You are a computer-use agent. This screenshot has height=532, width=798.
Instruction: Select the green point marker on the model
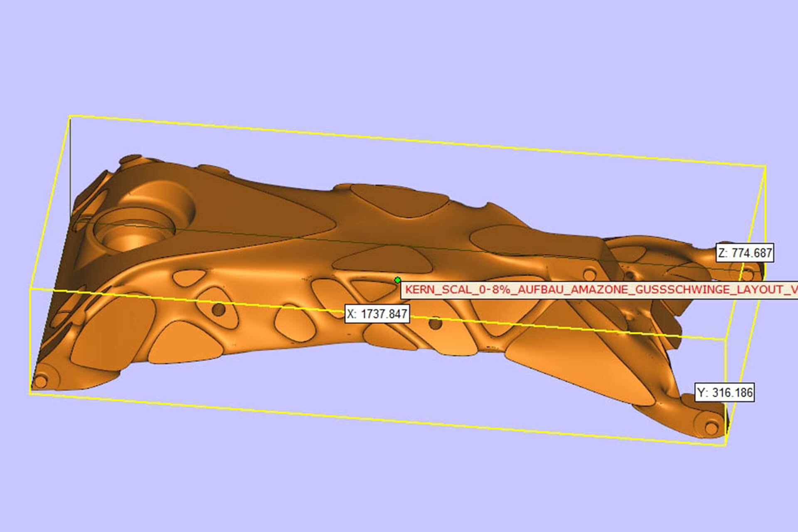(397, 280)
